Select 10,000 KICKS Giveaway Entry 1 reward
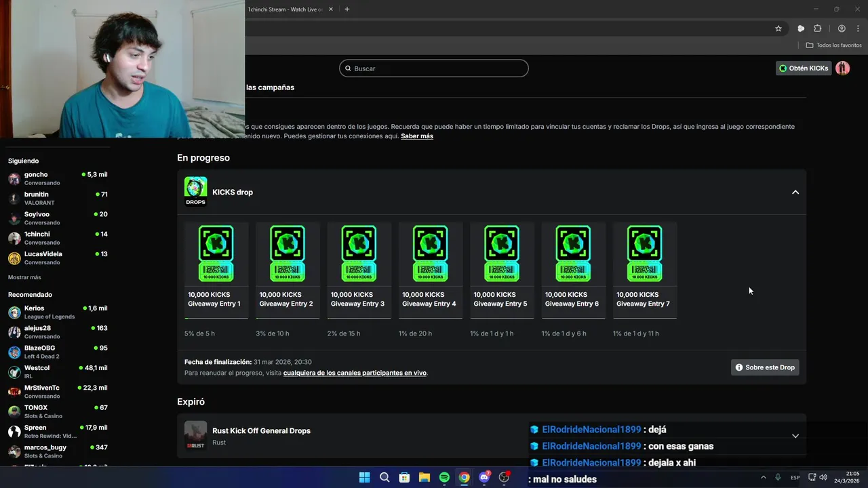 pos(216,270)
